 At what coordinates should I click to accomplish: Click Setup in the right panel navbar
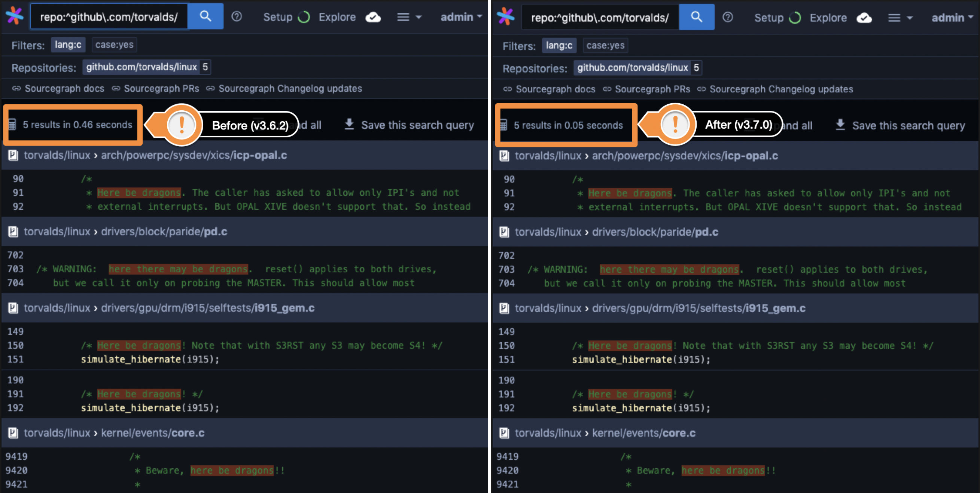click(769, 18)
